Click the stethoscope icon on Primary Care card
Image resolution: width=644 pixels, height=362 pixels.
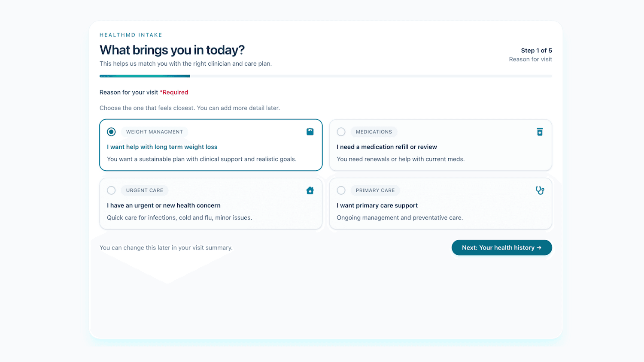(540, 190)
